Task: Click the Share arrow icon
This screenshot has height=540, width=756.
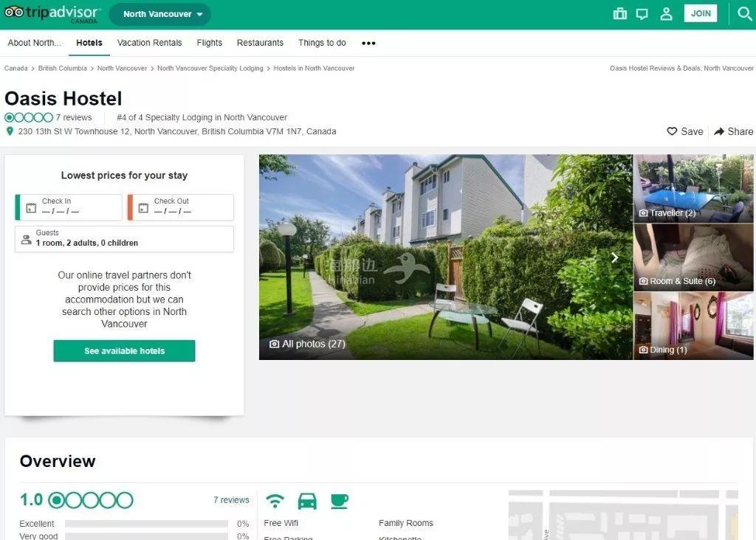Action: tap(719, 131)
